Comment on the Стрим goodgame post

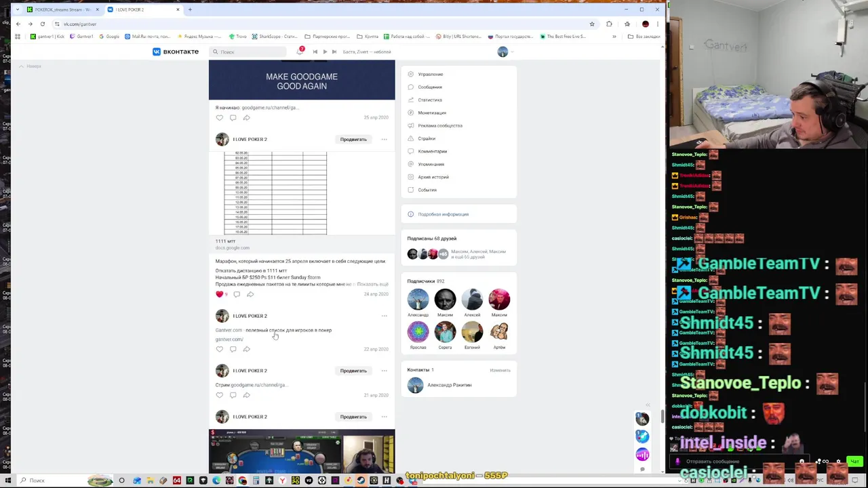click(x=233, y=395)
